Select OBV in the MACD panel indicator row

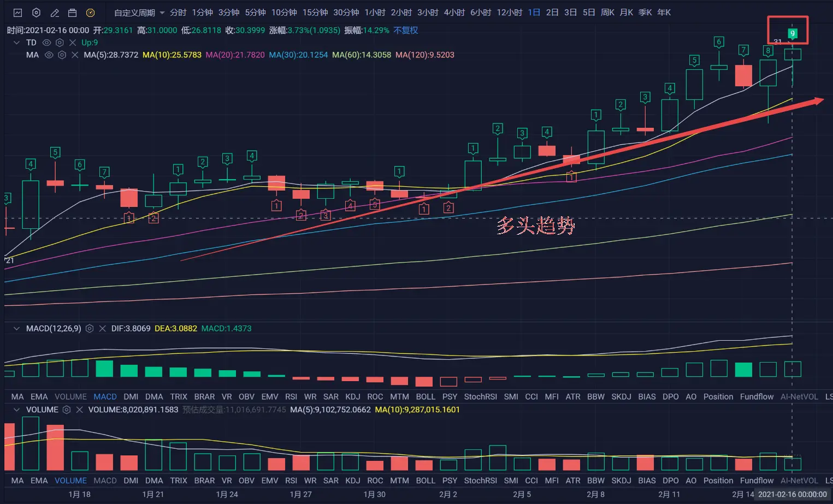246,397
